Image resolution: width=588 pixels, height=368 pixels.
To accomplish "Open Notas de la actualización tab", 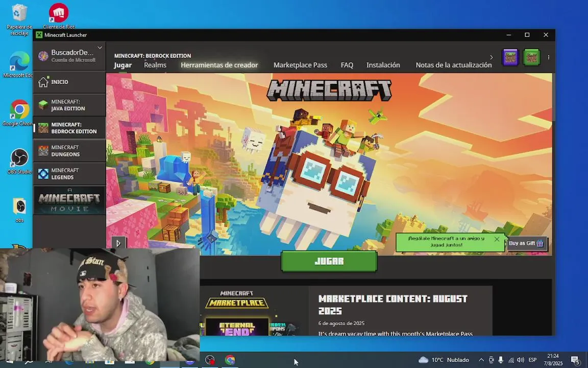I will [453, 65].
